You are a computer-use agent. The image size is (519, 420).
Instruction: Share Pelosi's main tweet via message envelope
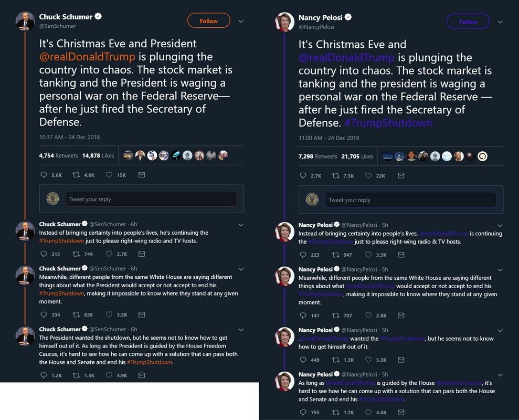pyautogui.click(x=401, y=176)
